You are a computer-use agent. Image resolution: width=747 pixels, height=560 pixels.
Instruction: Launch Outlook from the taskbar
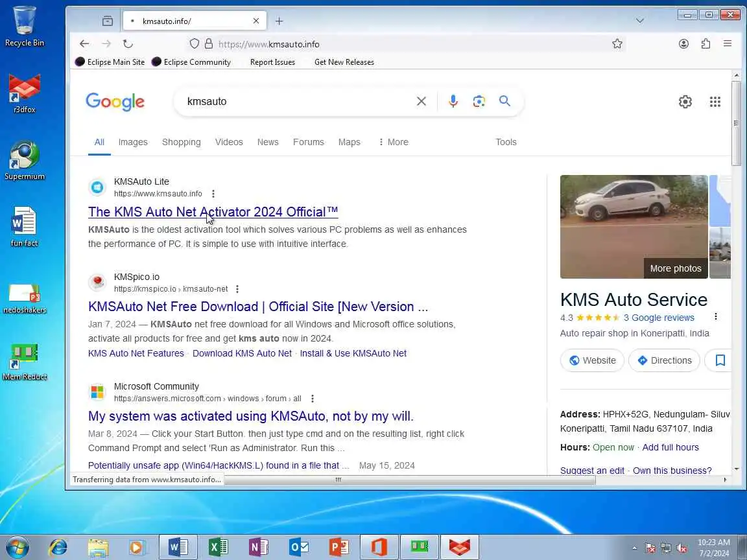pos(299,547)
